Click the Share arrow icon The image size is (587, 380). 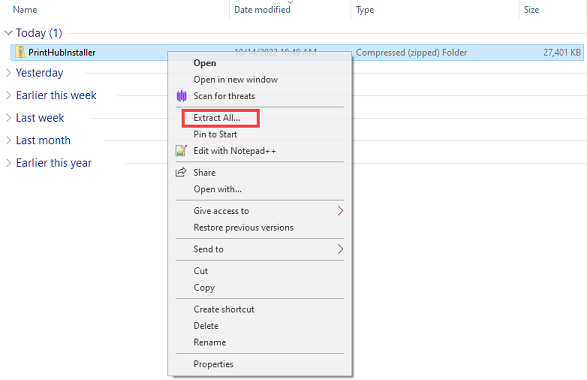tap(181, 172)
